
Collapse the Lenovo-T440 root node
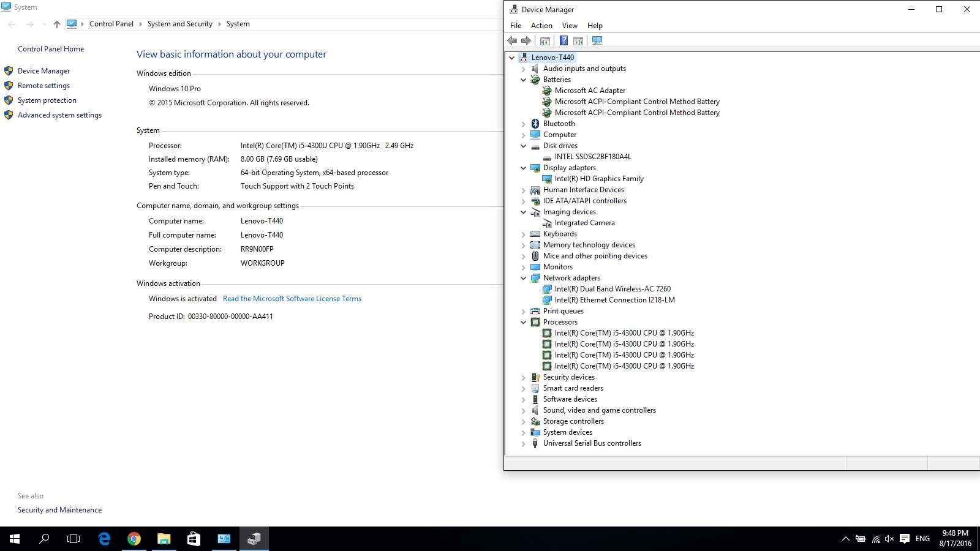click(512, 58)
